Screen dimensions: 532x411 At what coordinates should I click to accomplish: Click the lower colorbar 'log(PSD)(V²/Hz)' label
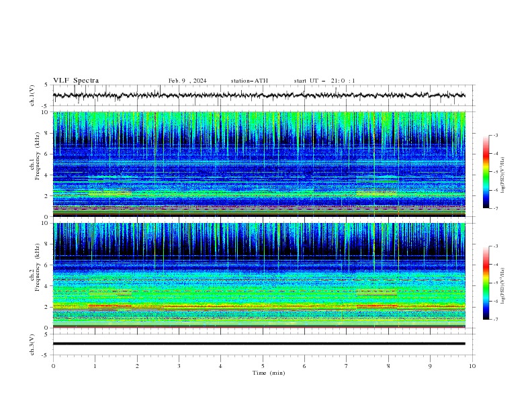502,286
